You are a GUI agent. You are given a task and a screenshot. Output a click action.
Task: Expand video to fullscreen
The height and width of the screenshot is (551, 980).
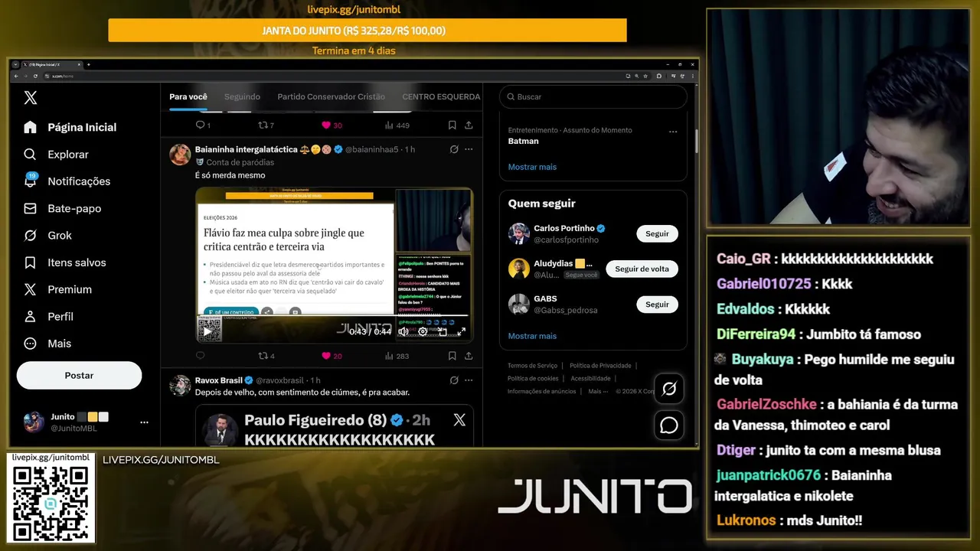tap(461, 331)
